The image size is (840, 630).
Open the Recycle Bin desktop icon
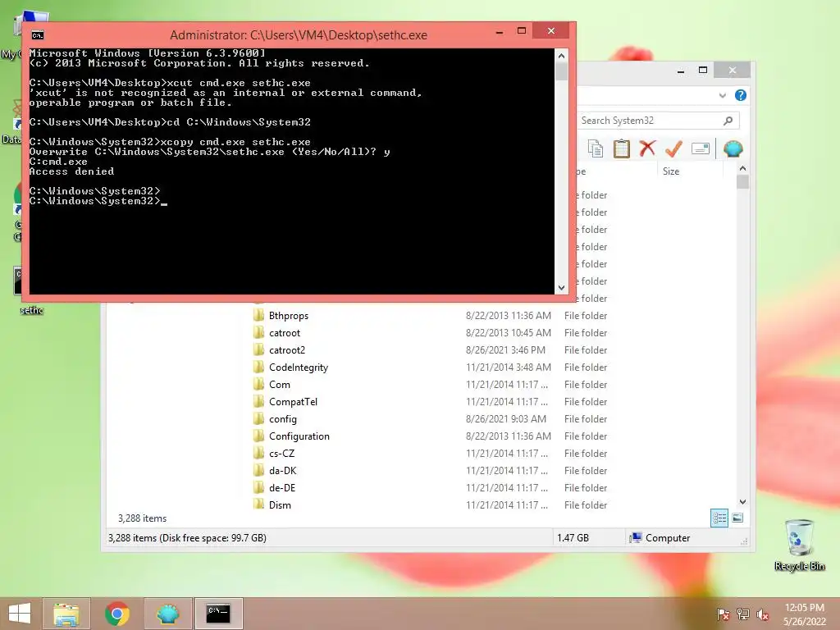pos(799,544)
